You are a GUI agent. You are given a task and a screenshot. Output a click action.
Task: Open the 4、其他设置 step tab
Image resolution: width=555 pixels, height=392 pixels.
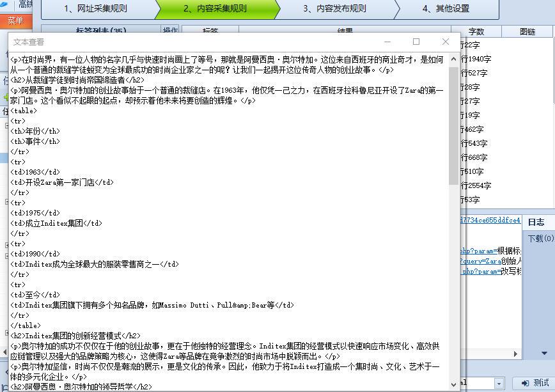(x=446, y=8)
